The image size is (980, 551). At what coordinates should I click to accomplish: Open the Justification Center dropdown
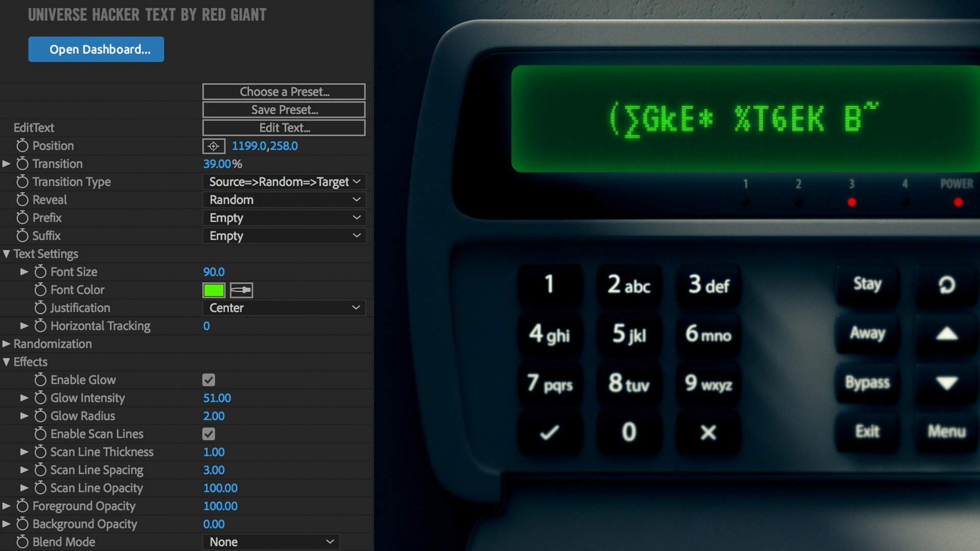(x=284, y=308)
